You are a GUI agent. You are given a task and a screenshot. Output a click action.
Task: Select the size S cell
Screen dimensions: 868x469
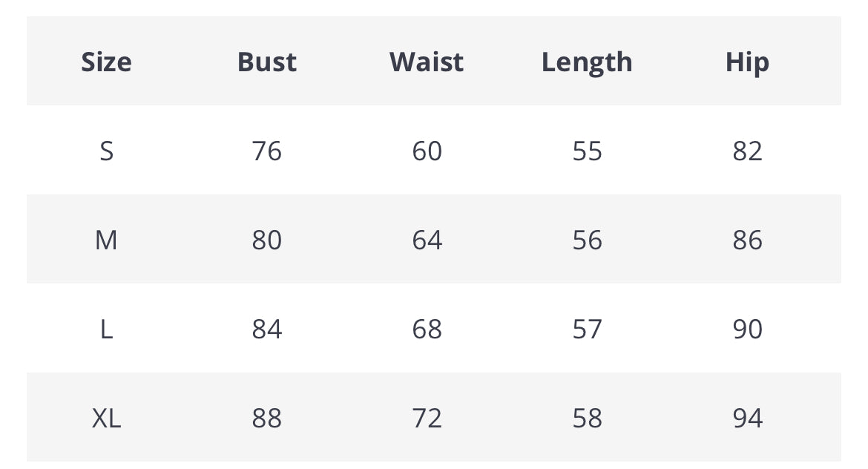click(106, 151)
